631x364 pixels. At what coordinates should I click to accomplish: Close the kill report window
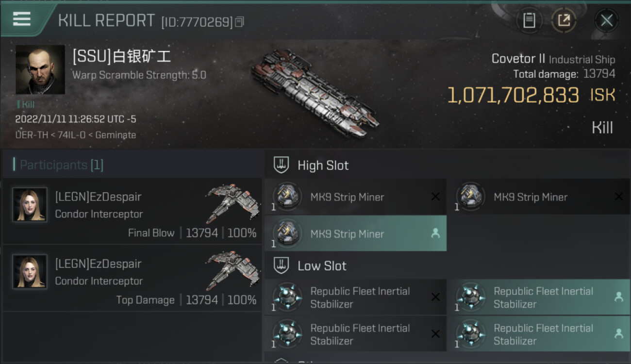(606, 20)
